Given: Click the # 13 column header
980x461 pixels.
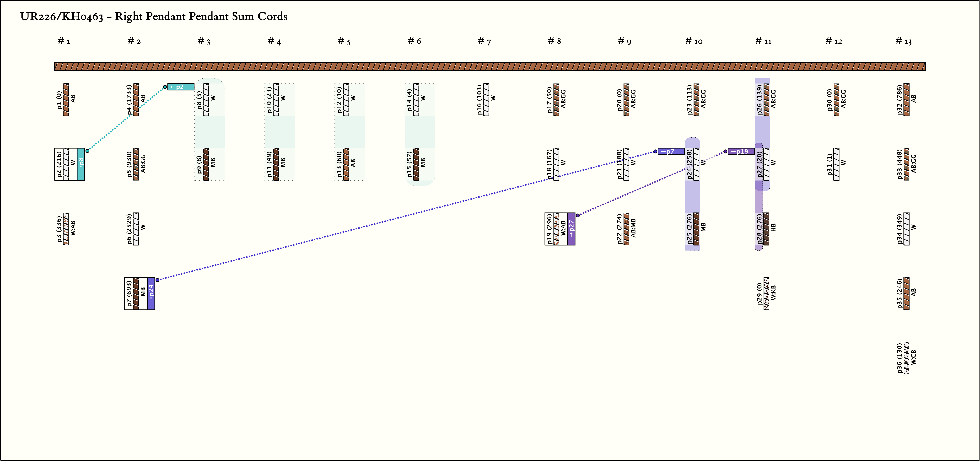Looking at the screenshot, I should coord(904,41).
